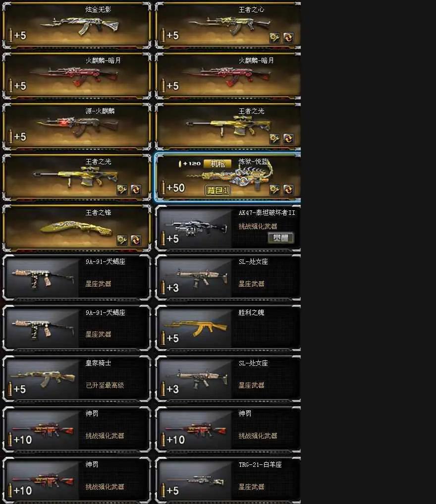436x504 pixels.
Task: Click the 背包1 button on 炼狱-悦蓝
Action: click(x=218, y=190)
